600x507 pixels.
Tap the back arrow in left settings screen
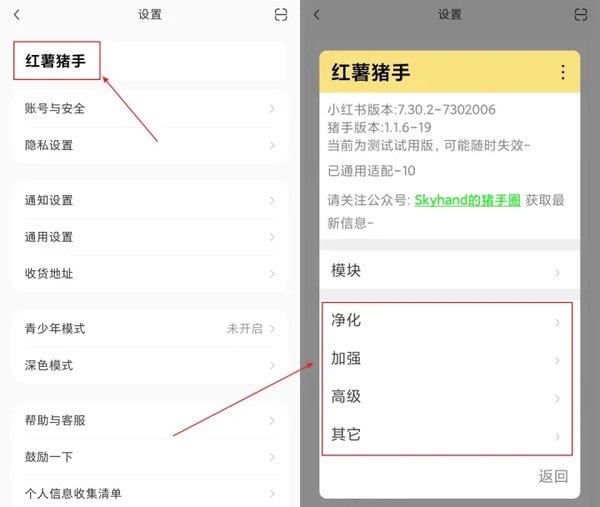pos(16,15)
